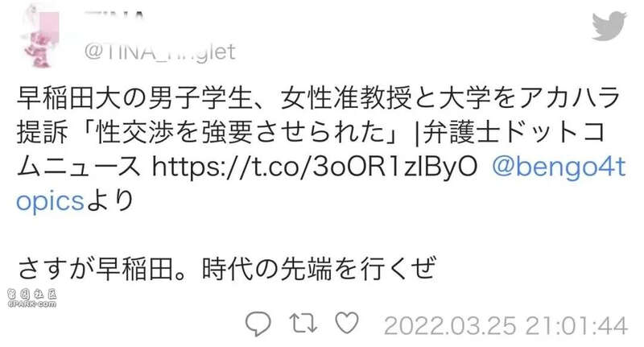Screen dimensions: 644x347
Task: Click the ムニュース text before the URL
Action: click(78, 167)
